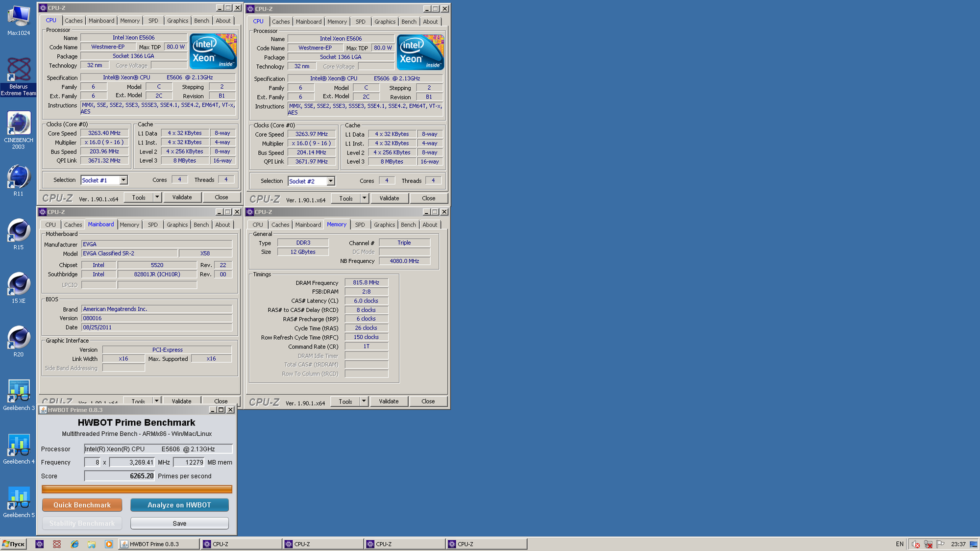Click the Show Desktop button beside the clock
The height and width of the screenshot is (551, 980).
point(973,544)
